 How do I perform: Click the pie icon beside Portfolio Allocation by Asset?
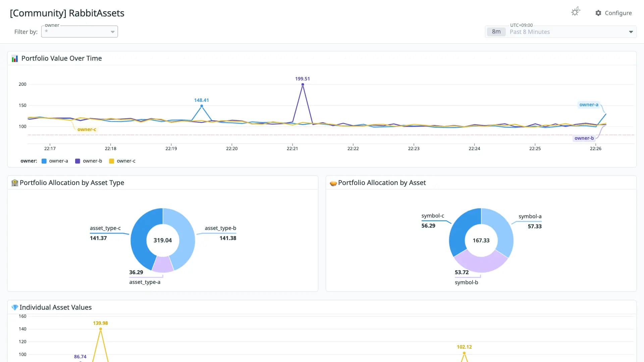333,183
